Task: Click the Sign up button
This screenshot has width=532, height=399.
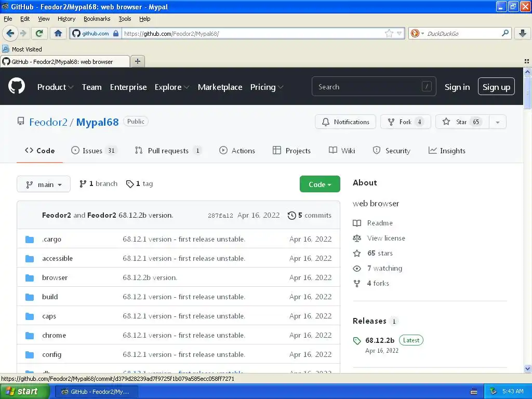Action: (496, 87)
